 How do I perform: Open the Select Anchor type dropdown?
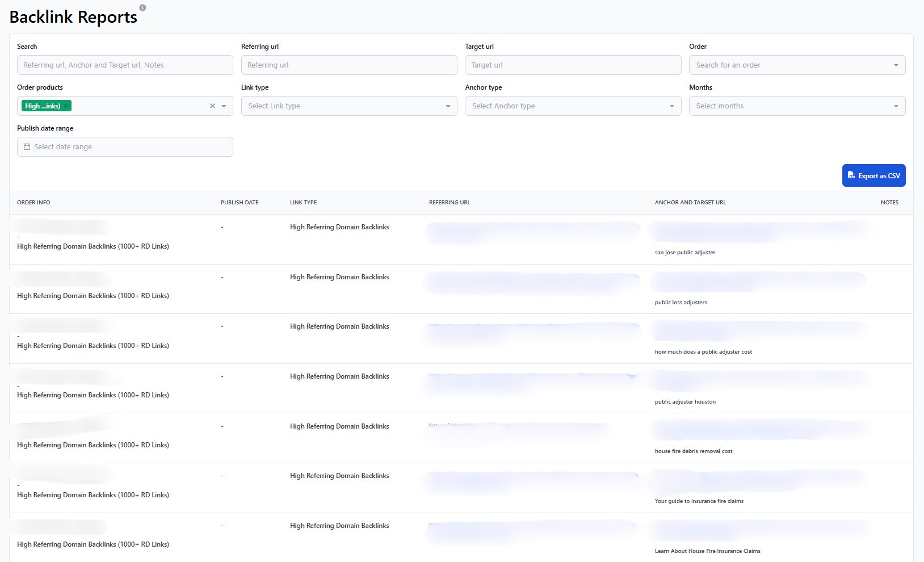tap(671, 106)
